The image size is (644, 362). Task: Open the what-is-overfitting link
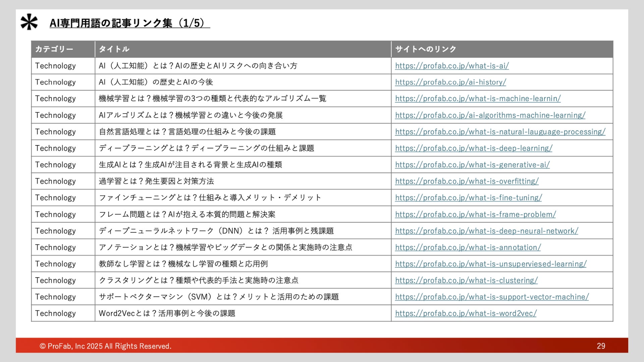pyautogui.click(x=467, y=181)
